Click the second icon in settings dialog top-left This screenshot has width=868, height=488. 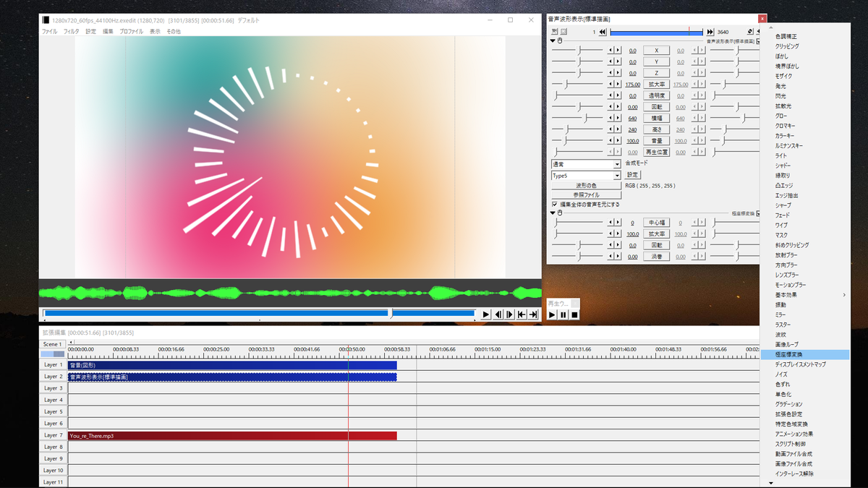pos(563,32)
